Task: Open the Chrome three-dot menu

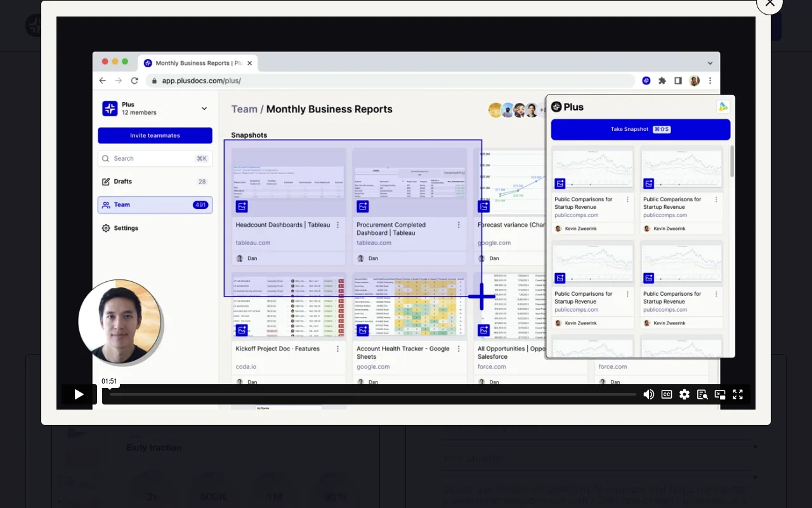Action: click(x=710, y=81)
